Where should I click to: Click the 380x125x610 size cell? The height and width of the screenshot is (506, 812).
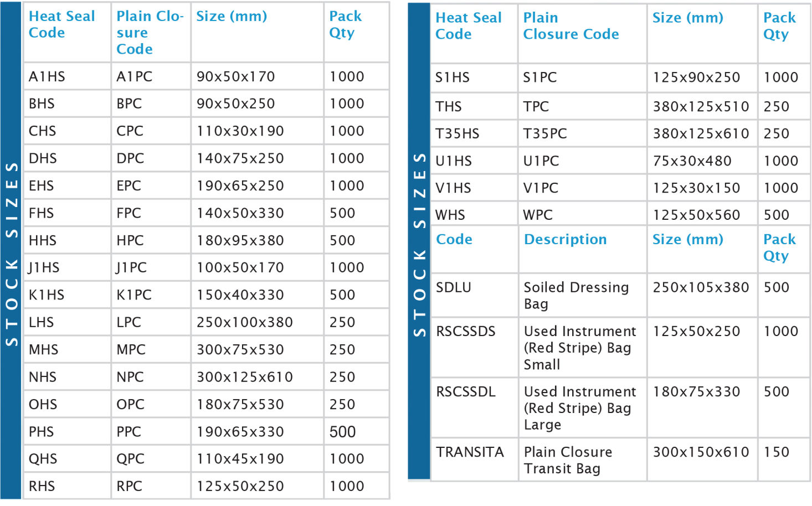click(701, 133)
